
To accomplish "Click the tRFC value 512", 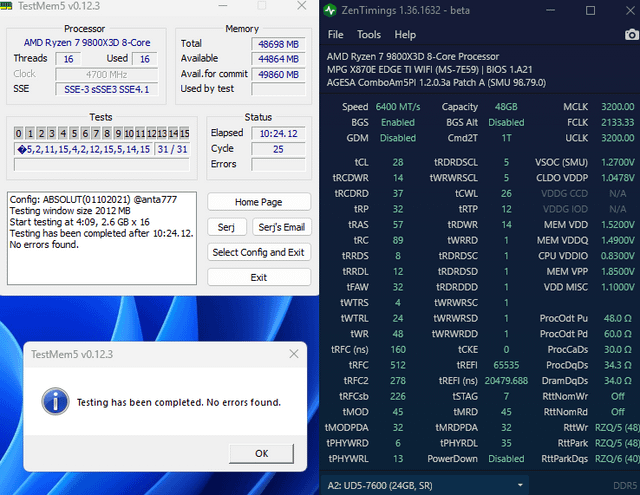I will (x=398, y=365).
